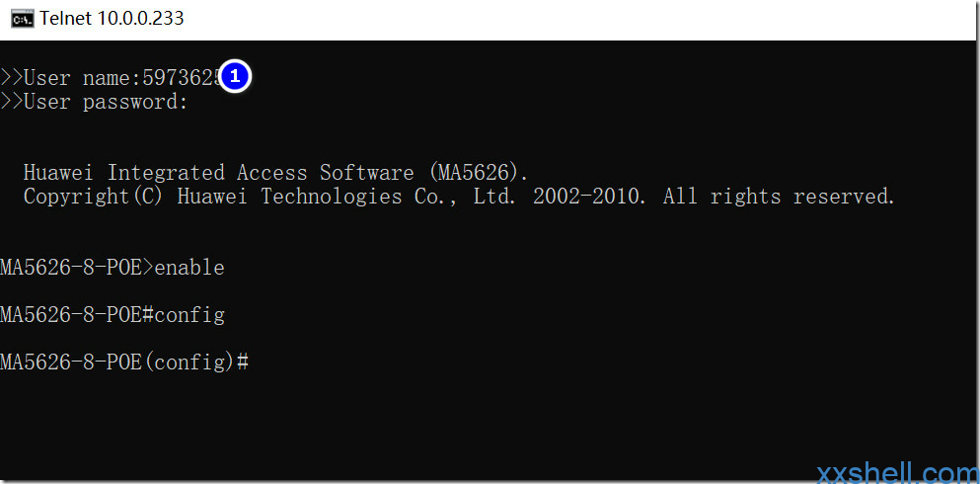
Task: Click the All rights reserved text
Action: coord(780,197)
